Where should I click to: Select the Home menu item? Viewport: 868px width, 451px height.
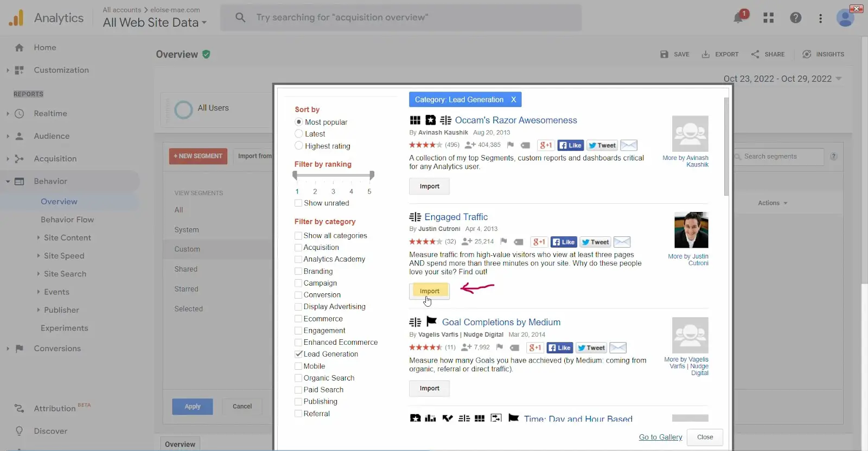[44, 48]
